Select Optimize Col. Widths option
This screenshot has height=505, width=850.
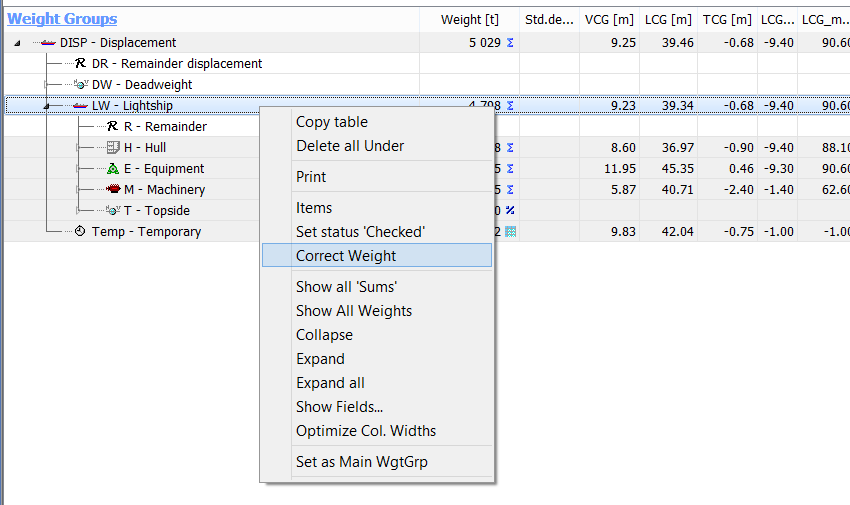click(x=377, y=431)
